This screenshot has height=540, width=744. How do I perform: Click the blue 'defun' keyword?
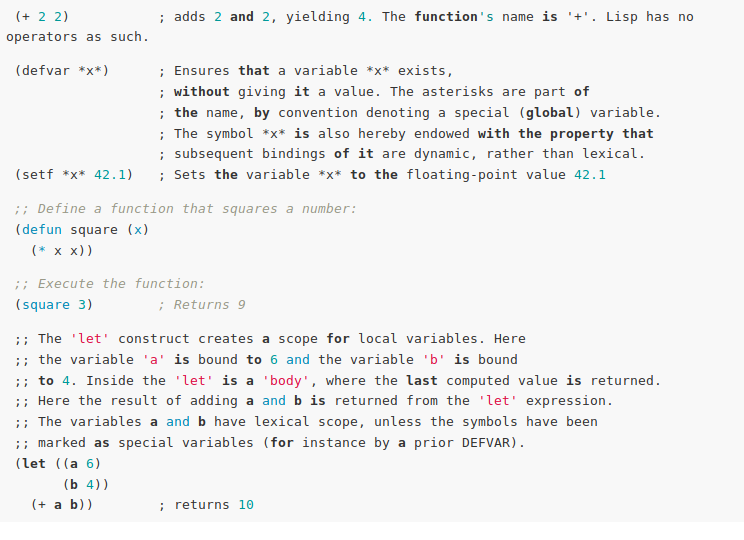pos(42,230)
